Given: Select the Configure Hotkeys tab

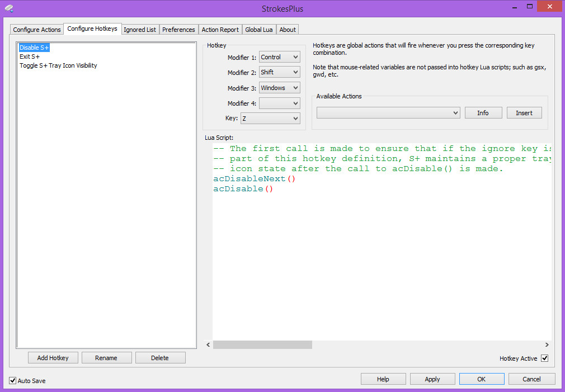Looking at the screenshot, I should pyautogui.click(x=92, y=29).
